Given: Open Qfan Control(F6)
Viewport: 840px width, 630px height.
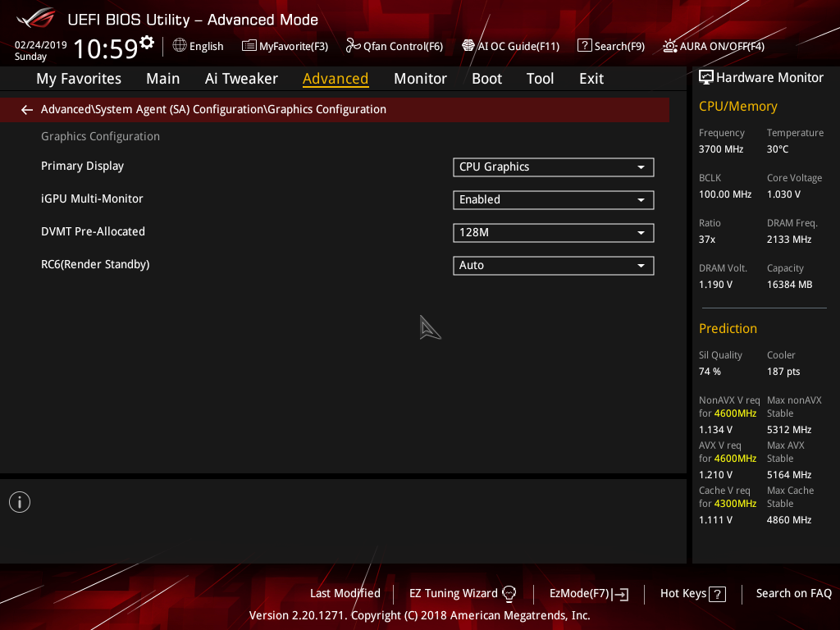Looking at the screenshot, I should click(x=395, y=46).
